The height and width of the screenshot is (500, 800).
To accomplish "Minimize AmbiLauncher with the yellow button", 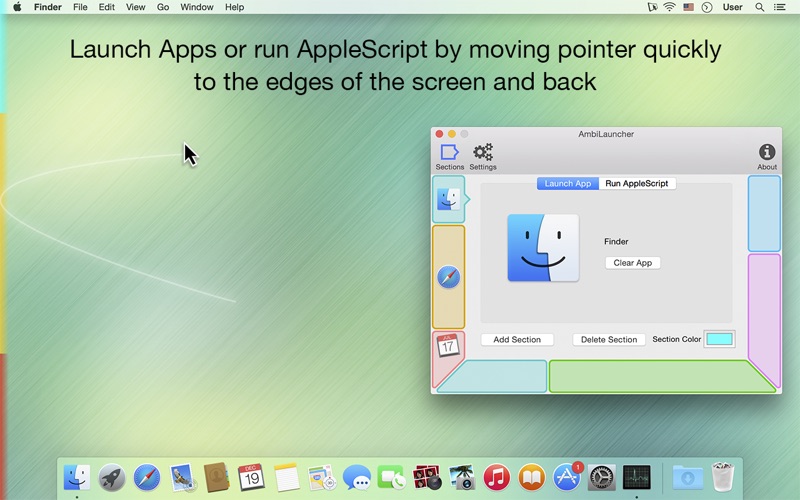I will (x=452, y=134).
